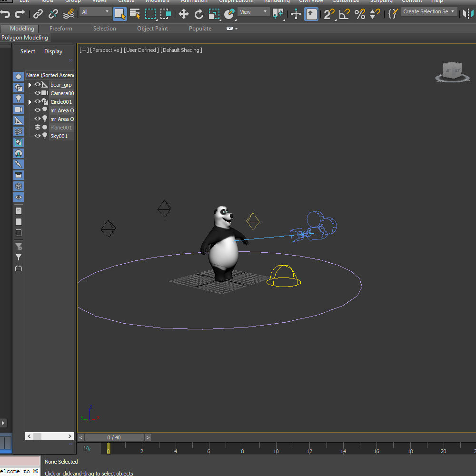Toggle the Percent Snap button
The width and height of the screenshot is (476, 476).
360,14
